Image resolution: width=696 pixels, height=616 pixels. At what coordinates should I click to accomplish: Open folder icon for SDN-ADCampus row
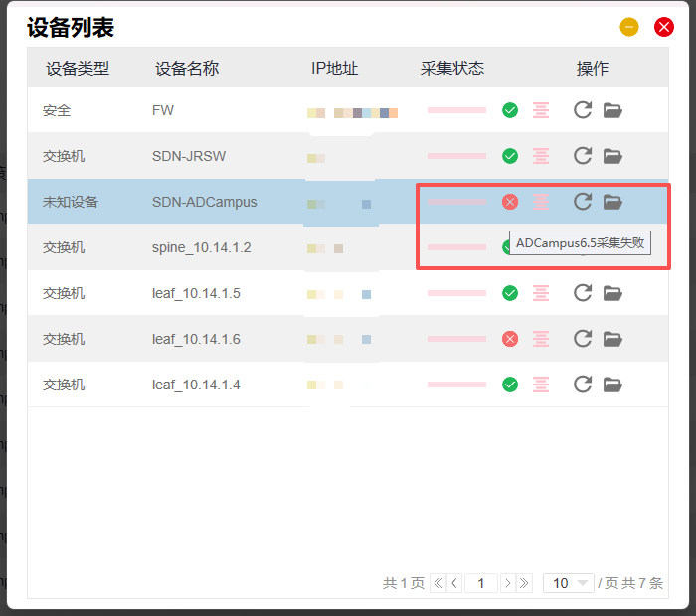[612, 202]
